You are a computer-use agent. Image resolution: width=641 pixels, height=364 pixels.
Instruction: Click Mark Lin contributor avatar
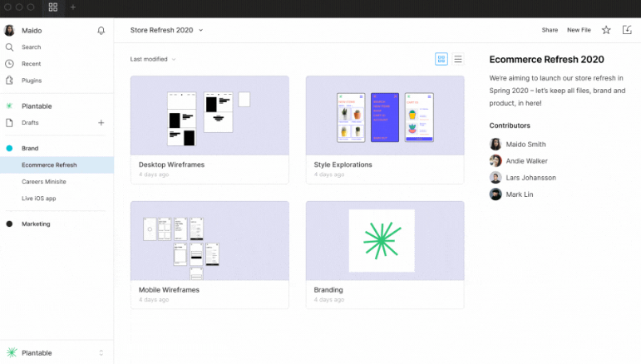496,194
